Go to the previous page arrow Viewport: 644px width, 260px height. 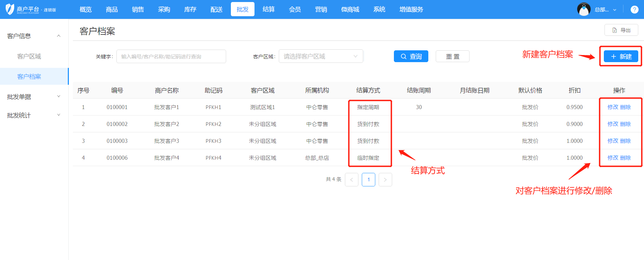click(351, 180)
